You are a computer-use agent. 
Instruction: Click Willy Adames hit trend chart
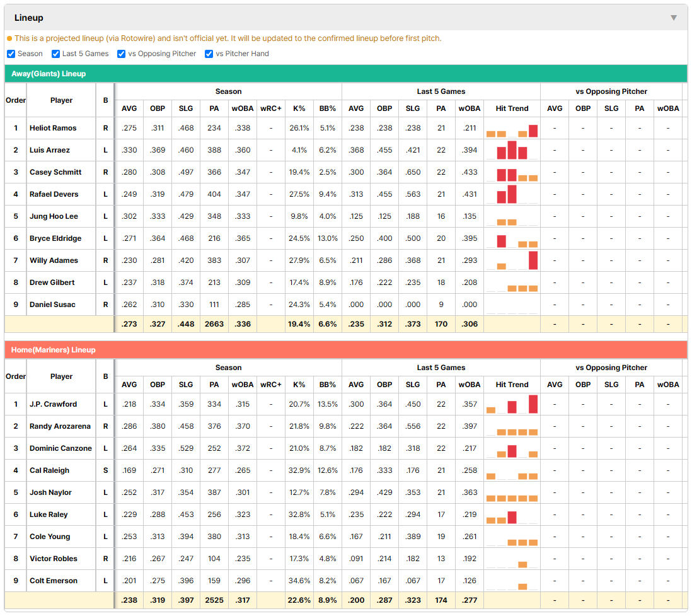512,261
